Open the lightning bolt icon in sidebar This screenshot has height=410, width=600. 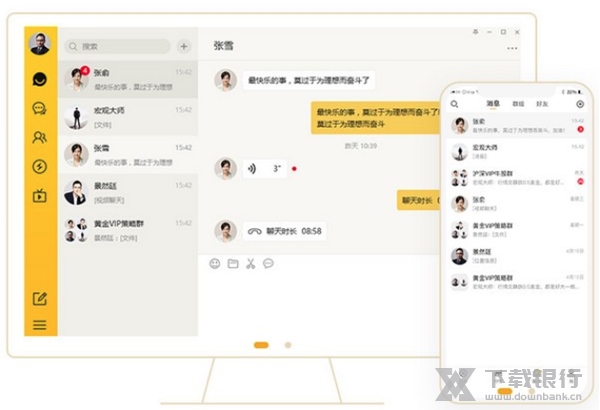click(40, 167)
